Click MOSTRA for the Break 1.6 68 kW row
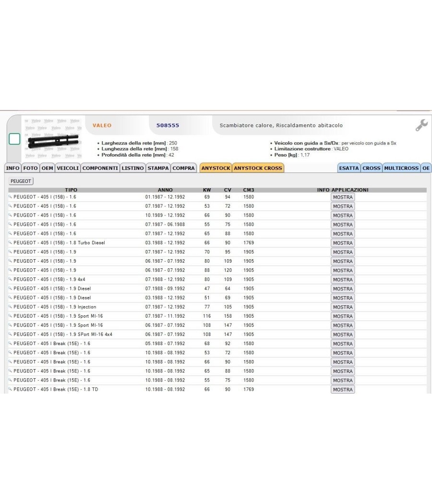This screenshot has width=432, height=504. [343, 344]
